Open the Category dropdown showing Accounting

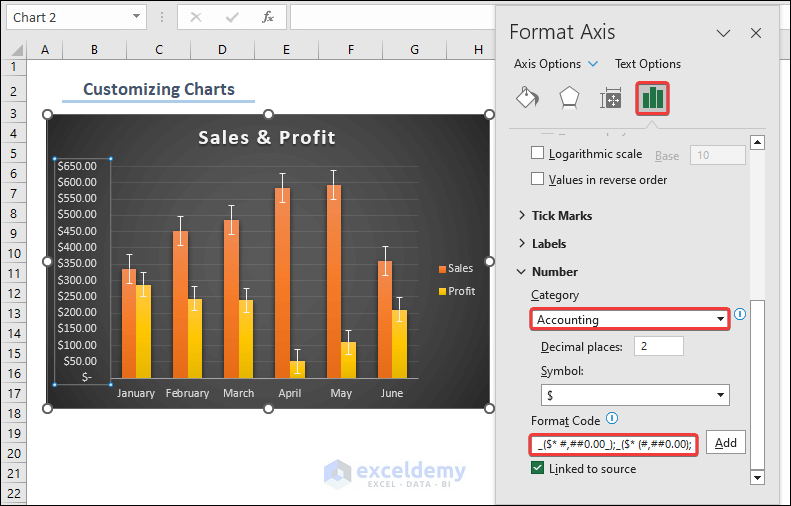[630, 319]
